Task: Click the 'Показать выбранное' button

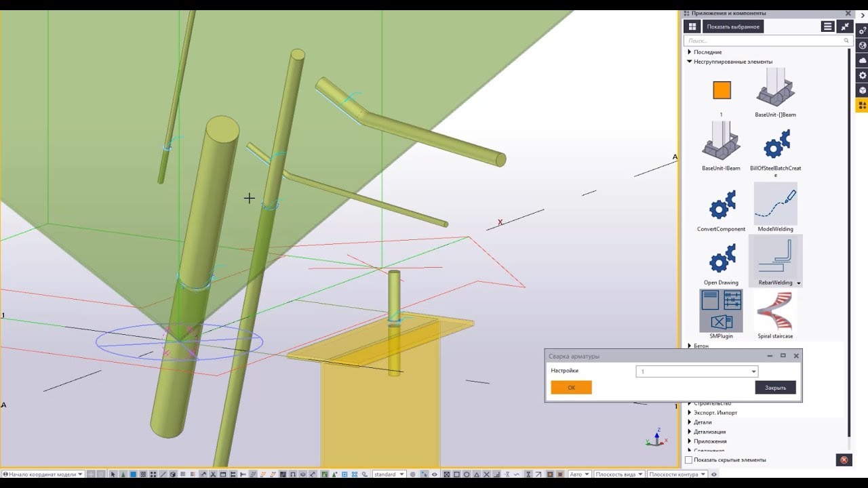Action: (x=733, y=26)
